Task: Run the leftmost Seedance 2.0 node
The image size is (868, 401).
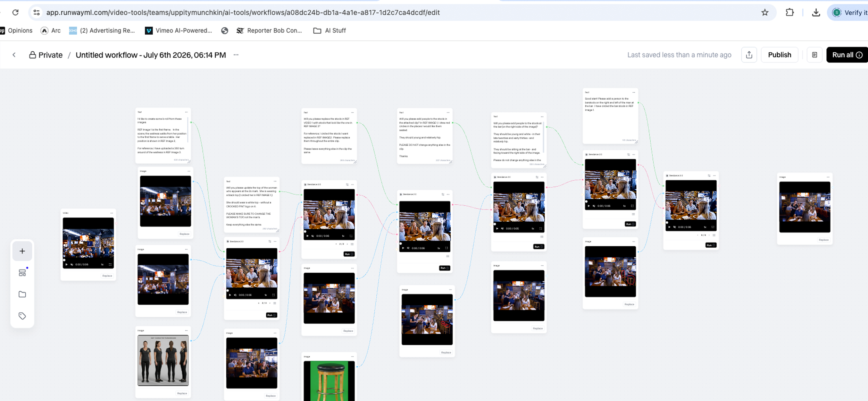Action: click(272, 315)
